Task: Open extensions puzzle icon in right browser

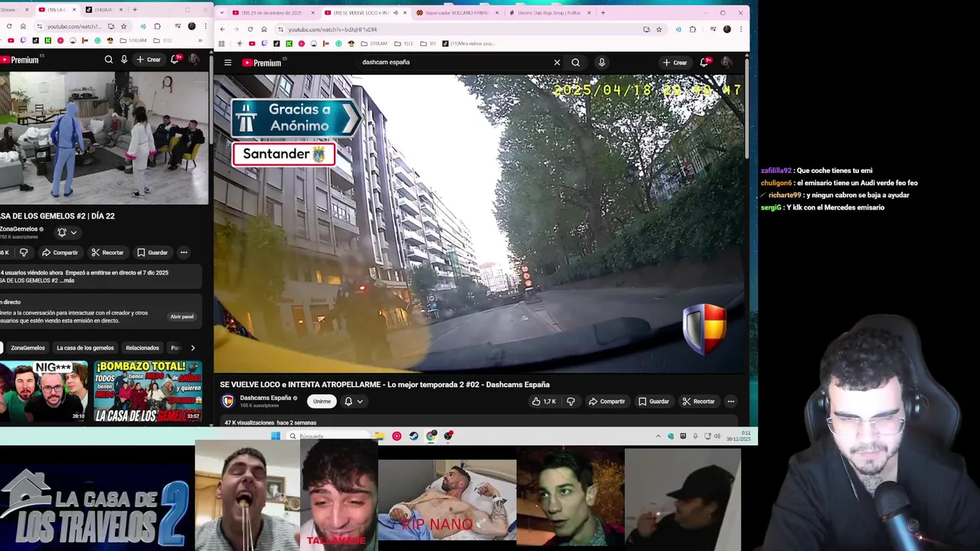Action: tap(693, 29)
